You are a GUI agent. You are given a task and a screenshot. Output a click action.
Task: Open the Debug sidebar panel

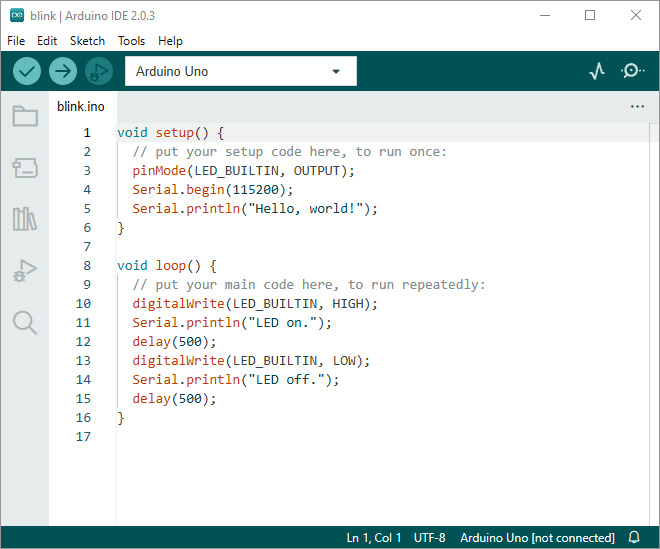click(x=25, y=270)
